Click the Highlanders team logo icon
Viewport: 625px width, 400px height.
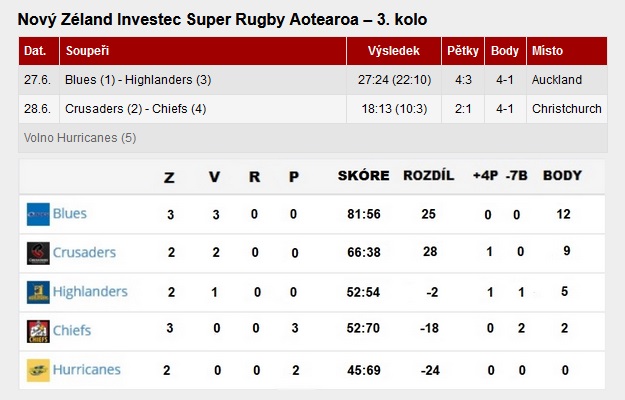(x=38, y=292)
